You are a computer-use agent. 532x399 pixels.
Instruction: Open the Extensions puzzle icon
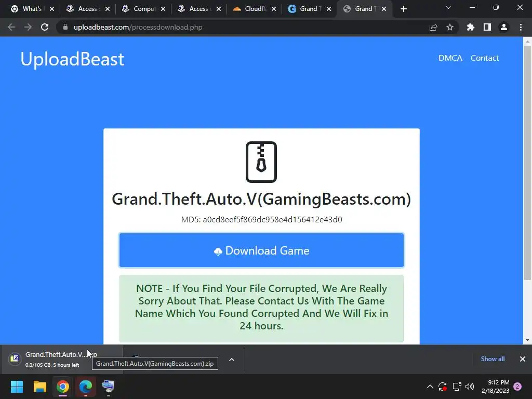tap(471, 27)
